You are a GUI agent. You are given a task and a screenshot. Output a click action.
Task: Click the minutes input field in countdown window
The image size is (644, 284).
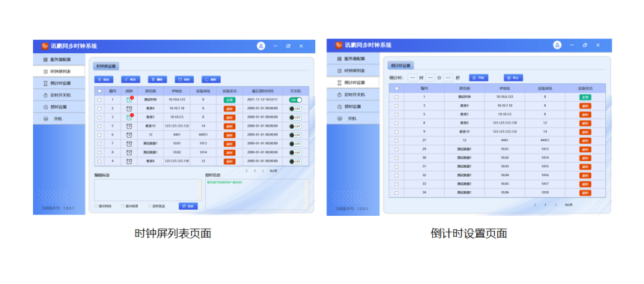[x=431, y=78]
